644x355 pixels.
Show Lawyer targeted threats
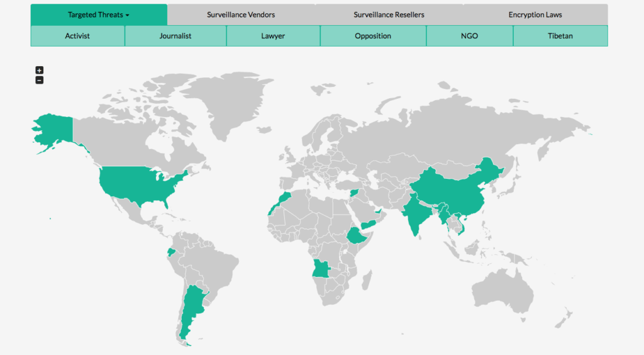click(273, 36)
